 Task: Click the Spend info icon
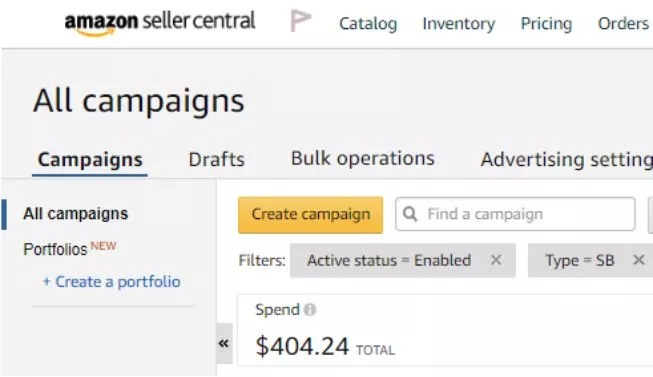[x=310, y=310]
